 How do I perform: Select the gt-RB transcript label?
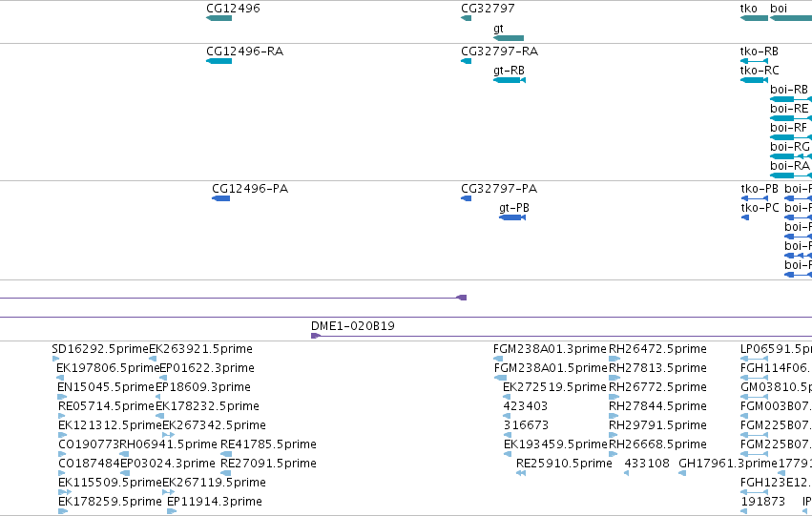pyautogui.click(x=509, y=71)
